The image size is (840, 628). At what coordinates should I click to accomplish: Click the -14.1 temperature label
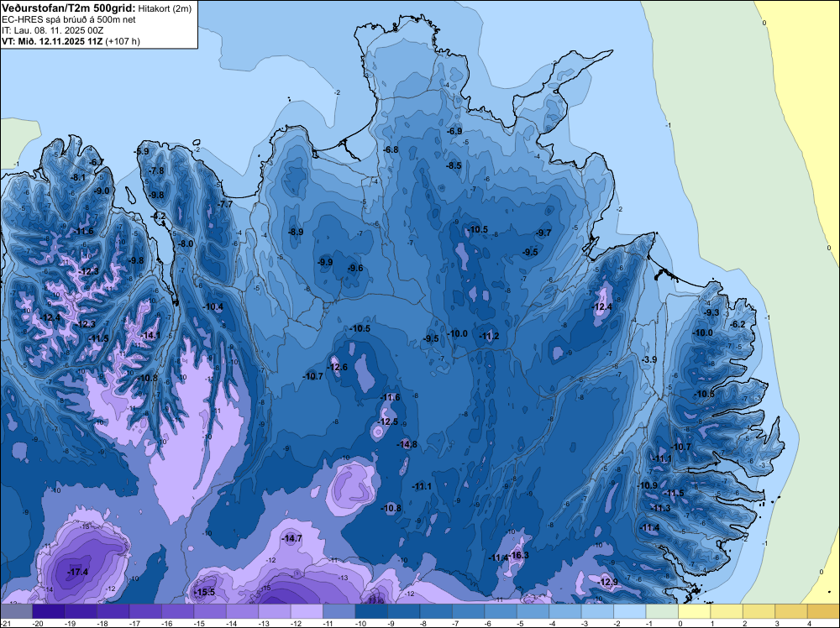150,336
